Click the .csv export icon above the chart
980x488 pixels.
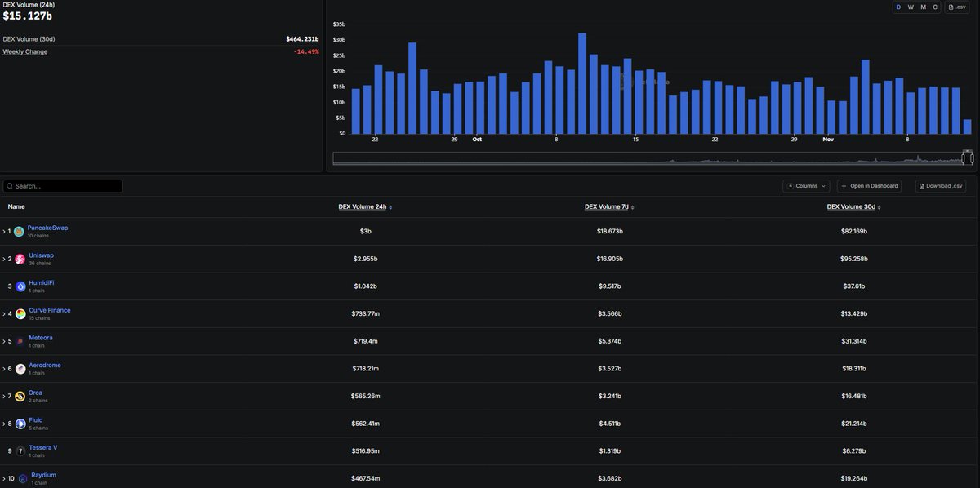[950, 5]
